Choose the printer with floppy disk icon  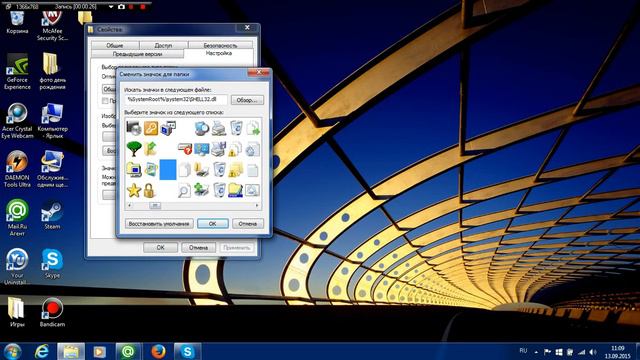(x=218, y=149)
